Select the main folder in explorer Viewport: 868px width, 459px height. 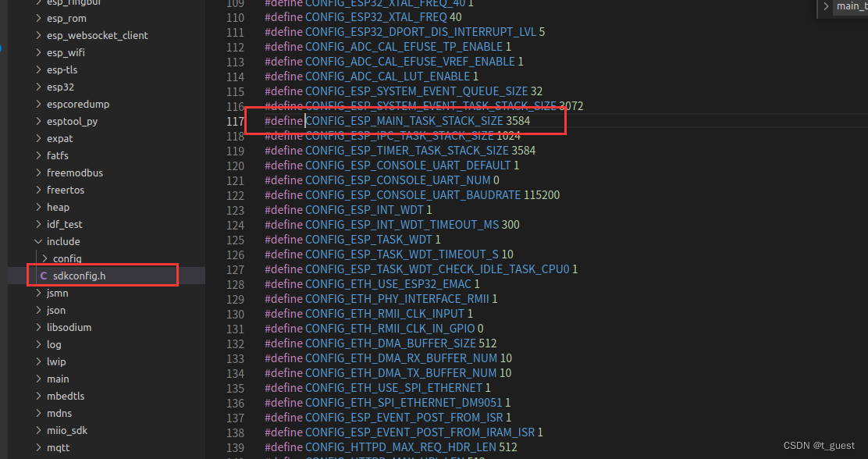click(58, 379)
